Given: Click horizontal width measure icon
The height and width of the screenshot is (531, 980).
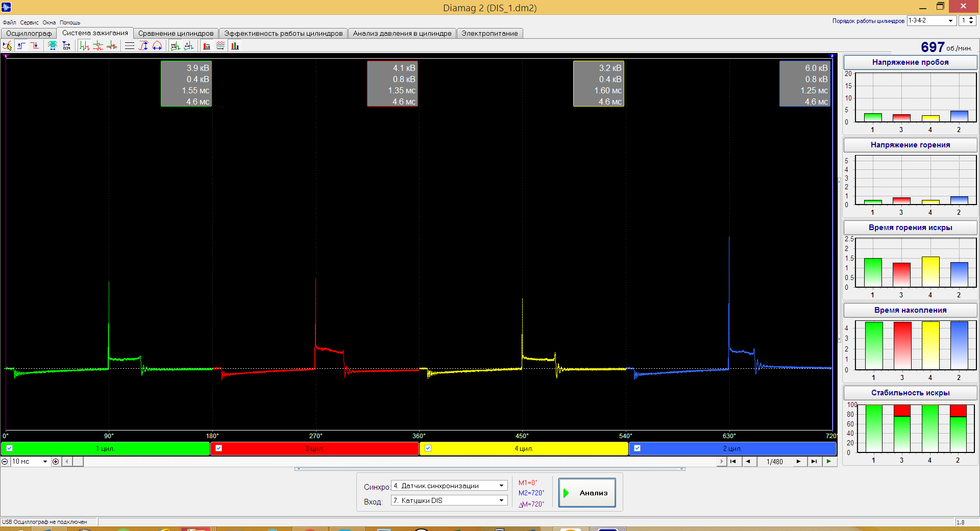Looking at the screenshot, I should [157, 46].
